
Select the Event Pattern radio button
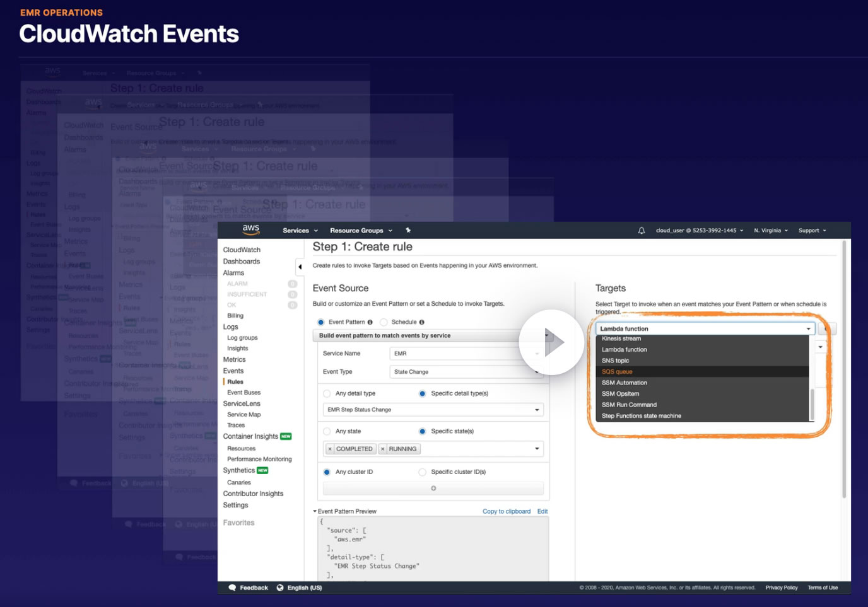(x=321, y=322)
